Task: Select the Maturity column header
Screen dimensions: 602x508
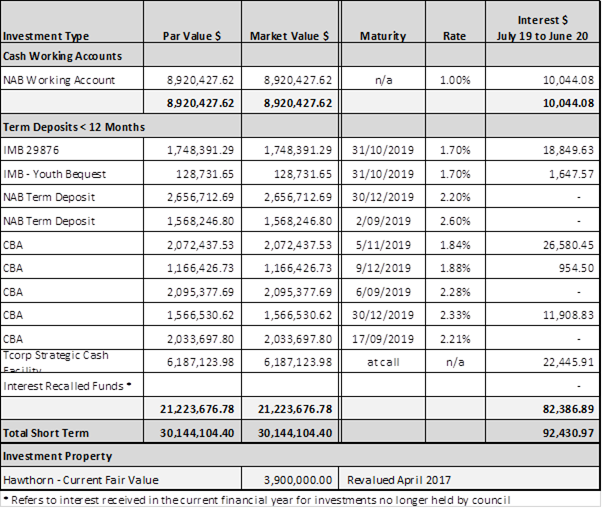Action: click(x=383, y=36)
